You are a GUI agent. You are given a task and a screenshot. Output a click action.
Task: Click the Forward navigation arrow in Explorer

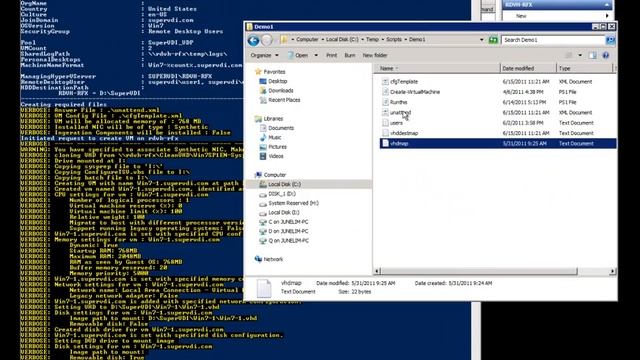point(267,40)
